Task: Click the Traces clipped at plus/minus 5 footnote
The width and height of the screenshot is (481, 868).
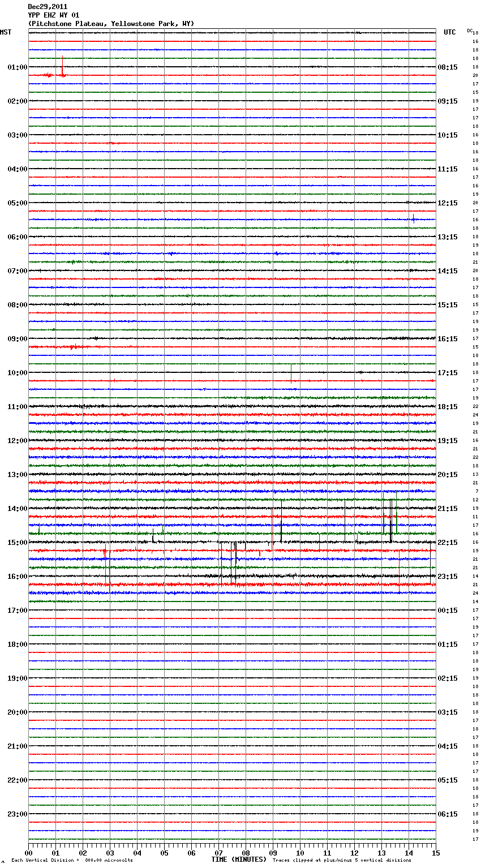Action: [x=342, y=861]
